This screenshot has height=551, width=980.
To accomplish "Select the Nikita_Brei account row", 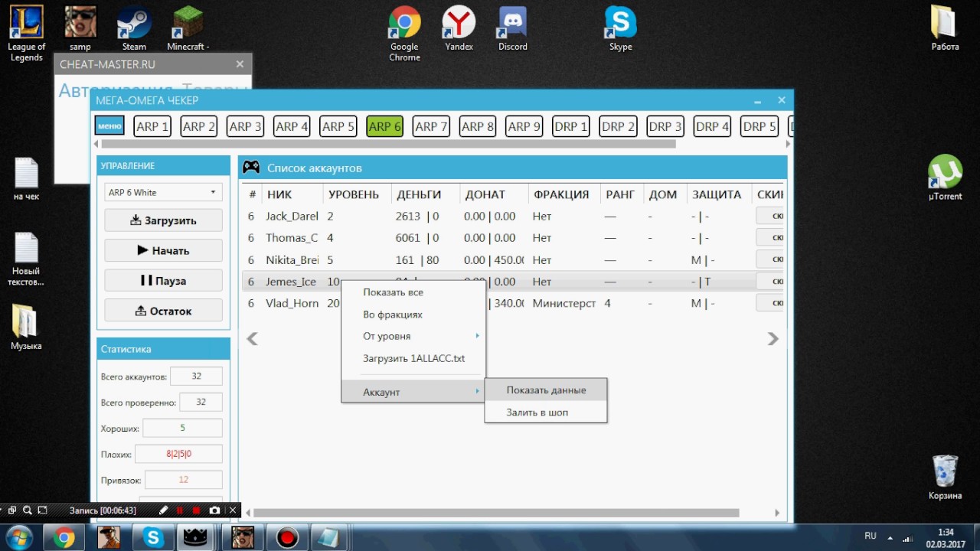I will (513, 260).
